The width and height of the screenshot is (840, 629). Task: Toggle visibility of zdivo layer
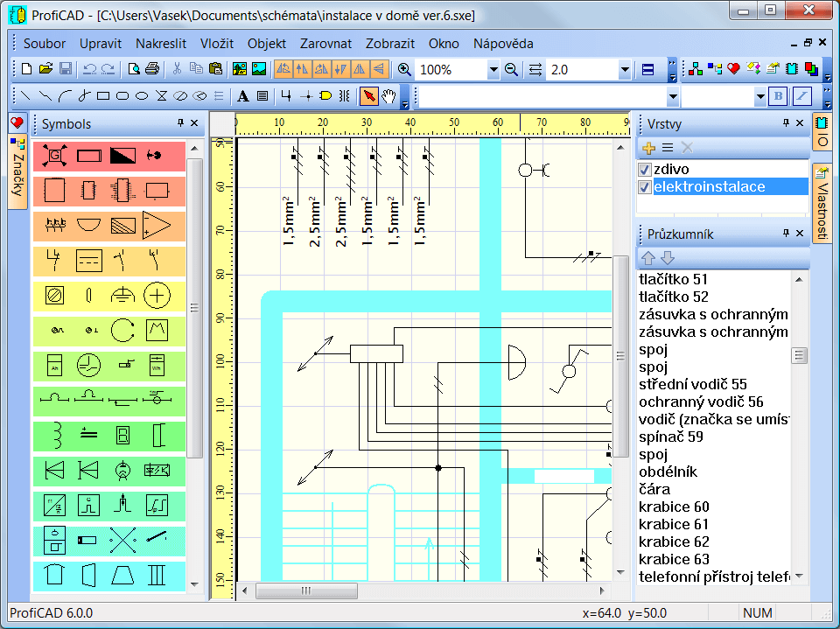click(645, 170)
